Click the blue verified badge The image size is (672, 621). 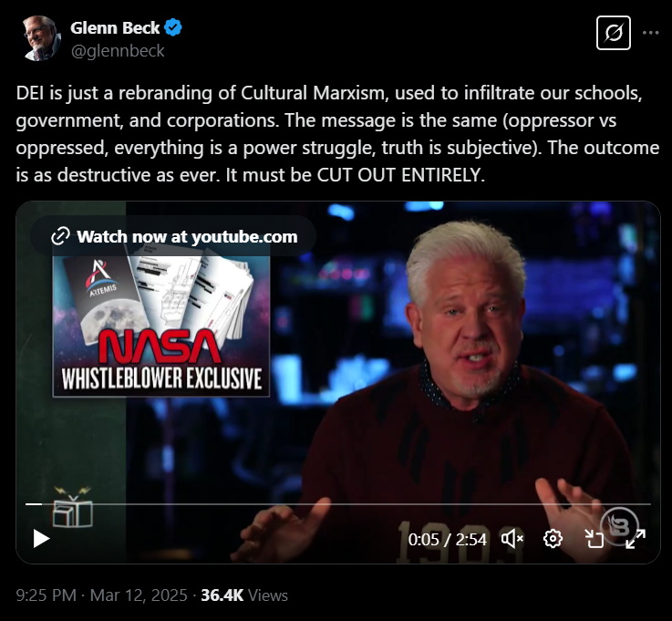173,27
